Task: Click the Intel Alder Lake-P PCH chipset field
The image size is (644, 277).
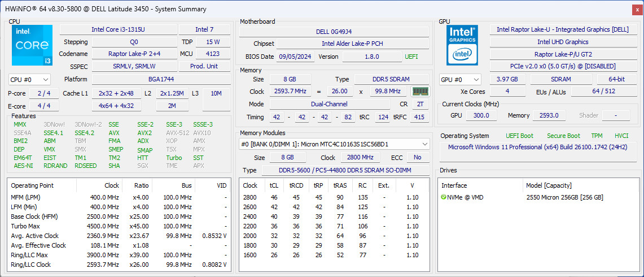Action: coord(353,44)
